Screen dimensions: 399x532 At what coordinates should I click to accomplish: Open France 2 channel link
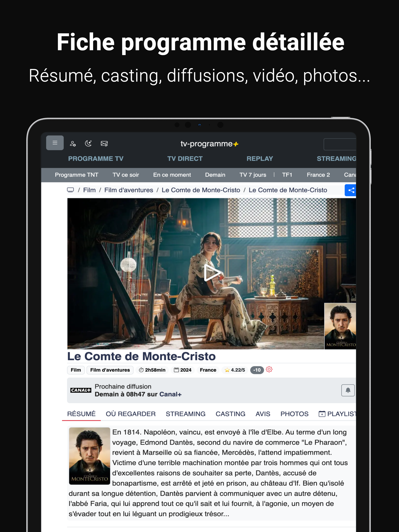click(x=318, y=175)
